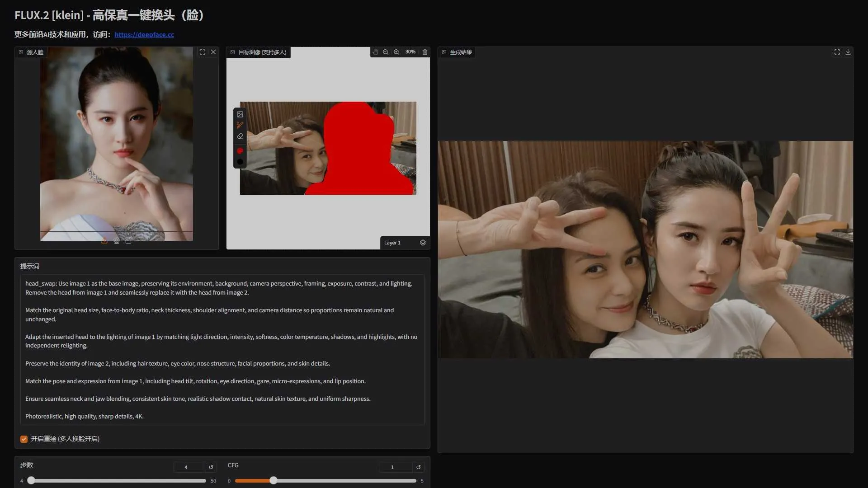Image resolution: width=868 pixels, height=488 pixels.
Task: View generated result in fullscreen
Action: 837,52
